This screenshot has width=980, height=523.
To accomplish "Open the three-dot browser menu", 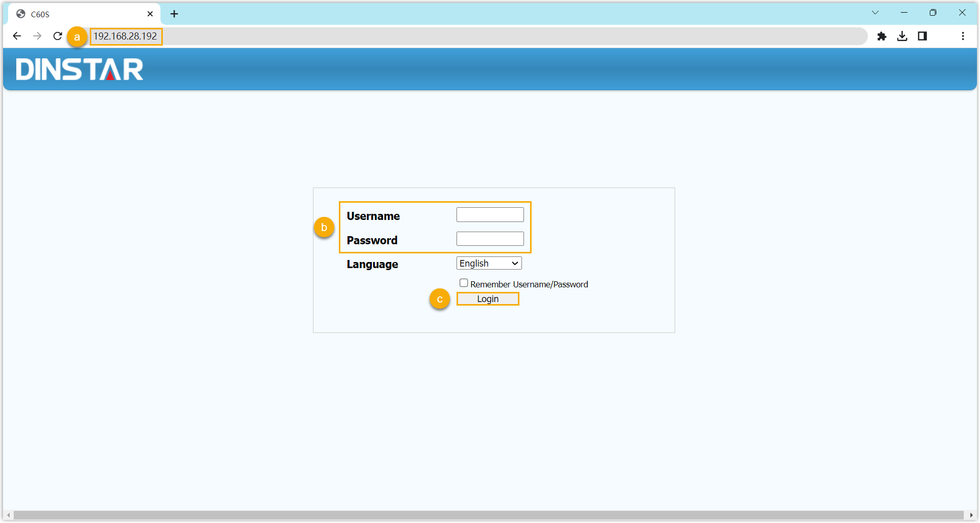I will coord(963,36).
